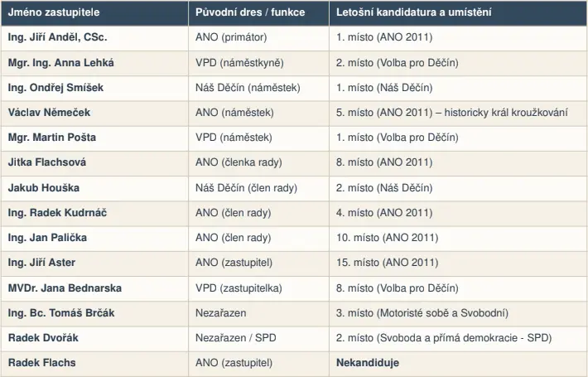
Task: Click the bold 'Nekandiduje' text
Action: [368, 363]
